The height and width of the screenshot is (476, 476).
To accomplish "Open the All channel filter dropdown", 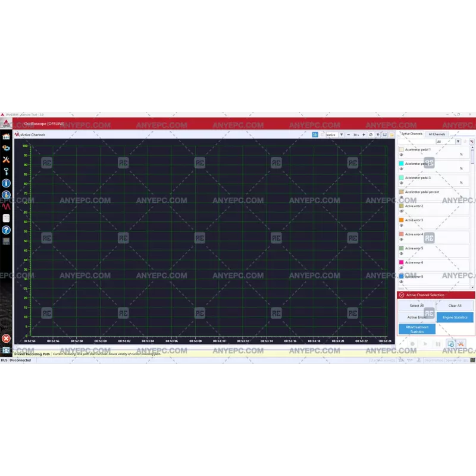I will click(458, 142).
